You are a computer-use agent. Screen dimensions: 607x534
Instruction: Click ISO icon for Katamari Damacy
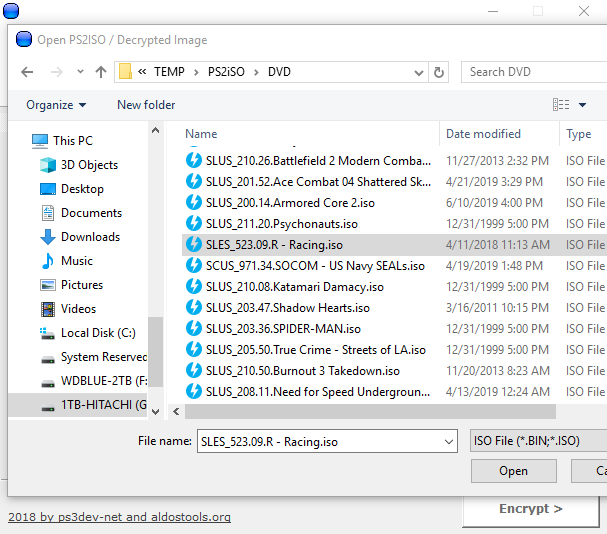click(x=194, y=286)
